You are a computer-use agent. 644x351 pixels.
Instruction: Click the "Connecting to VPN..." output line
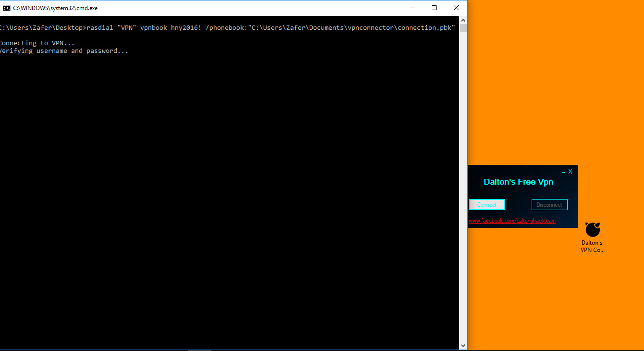pyautogui.click(x=36, y=43)
